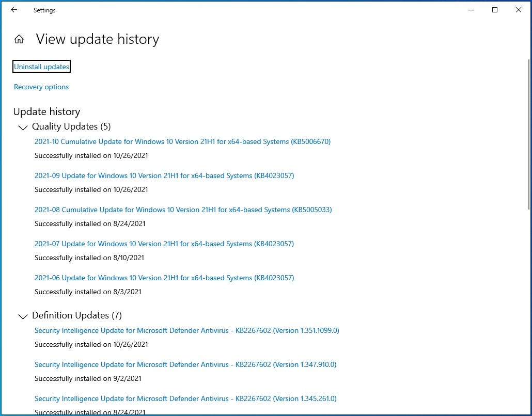Select the 2021-06 Update KB4023057 entry

[164, 278]
